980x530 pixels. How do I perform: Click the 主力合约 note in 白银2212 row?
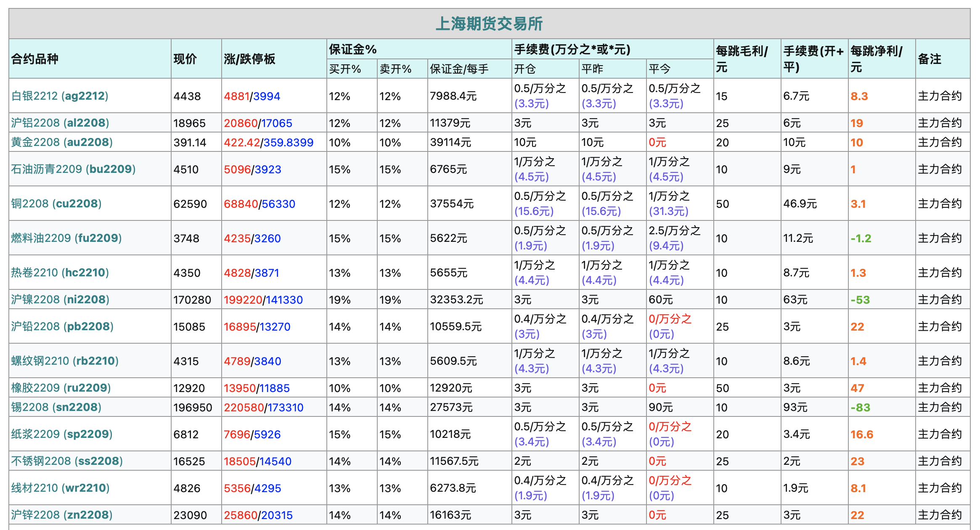point(940,96)
